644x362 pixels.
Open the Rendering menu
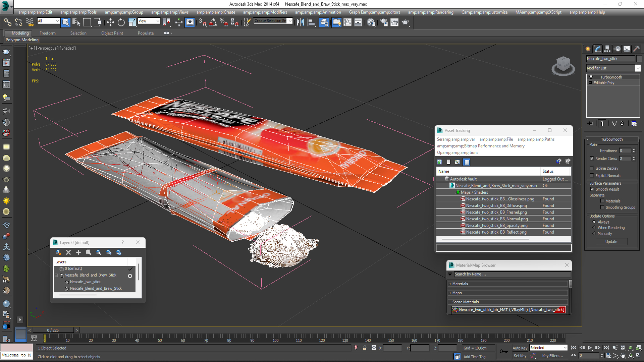(431, 12)
